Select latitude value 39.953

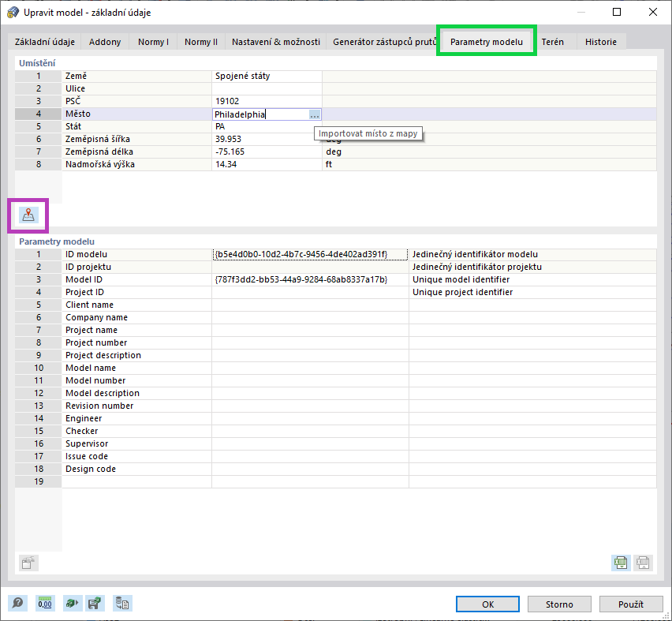267,139
